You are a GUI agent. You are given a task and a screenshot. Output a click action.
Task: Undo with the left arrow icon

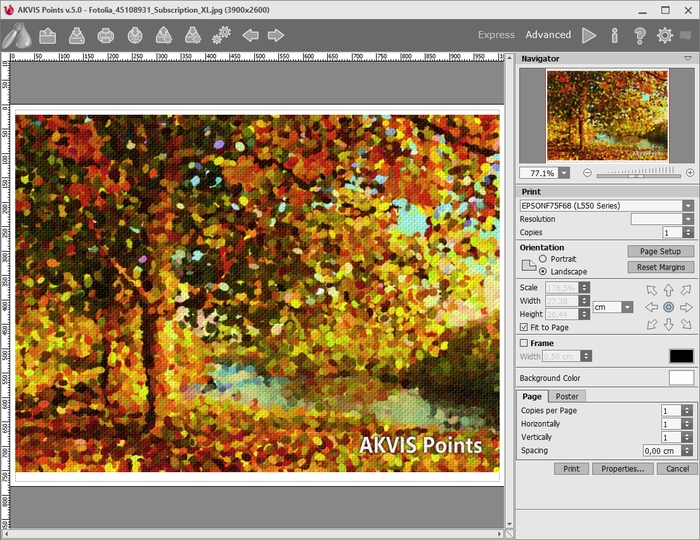coord(250,35)
